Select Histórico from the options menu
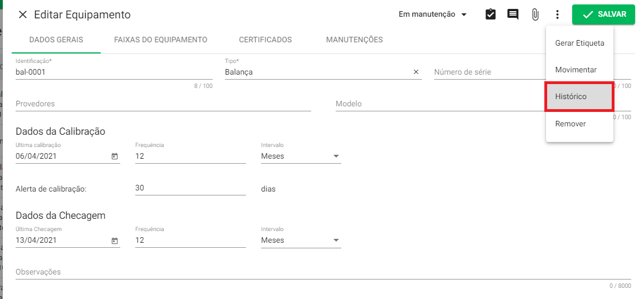 pyautogui.click(x=579, y=96)
